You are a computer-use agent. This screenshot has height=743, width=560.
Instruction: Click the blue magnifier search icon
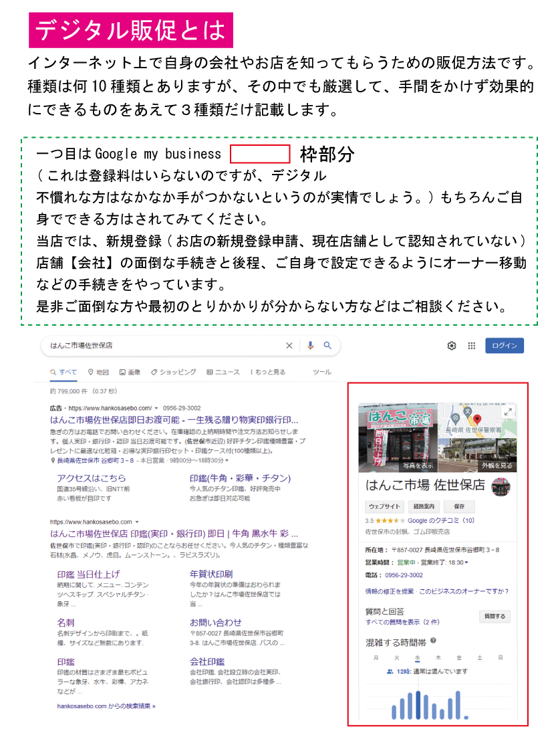[327, 346]
